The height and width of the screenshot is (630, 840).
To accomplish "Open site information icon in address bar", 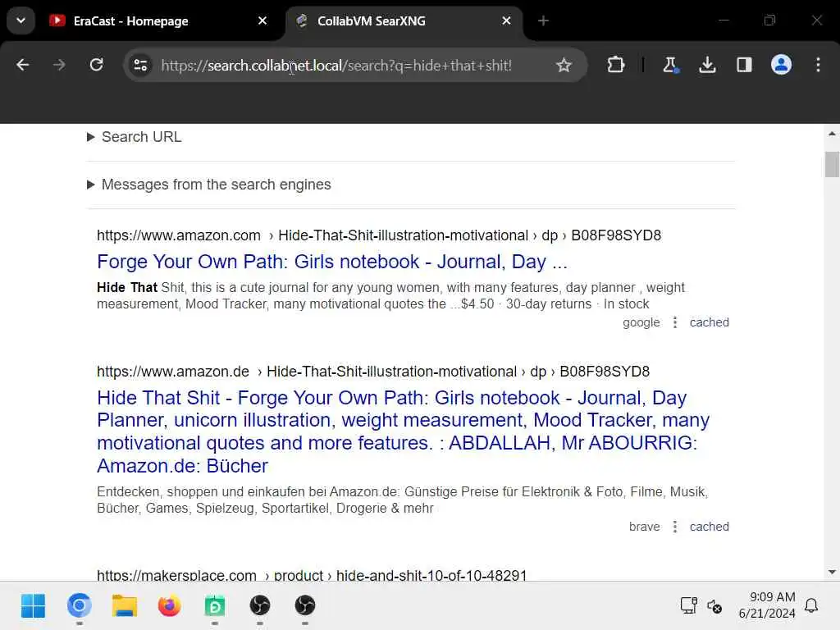I will (x=141, y=66).
